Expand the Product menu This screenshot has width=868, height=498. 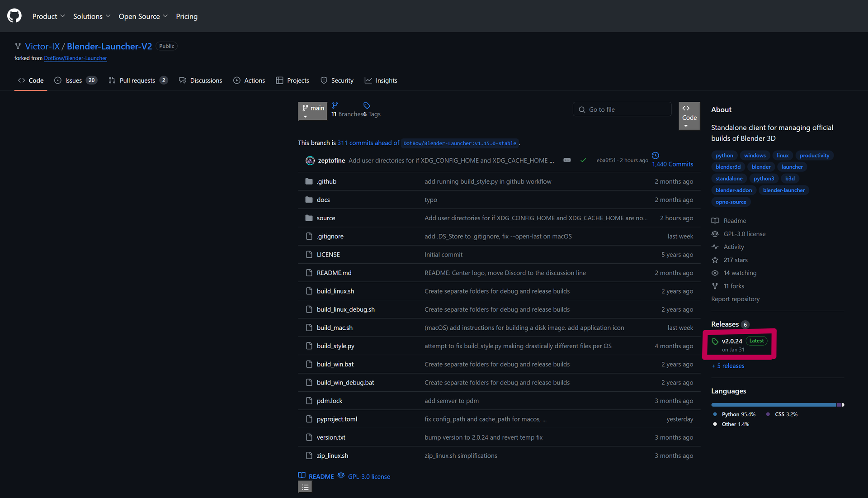tap(48, 16)
